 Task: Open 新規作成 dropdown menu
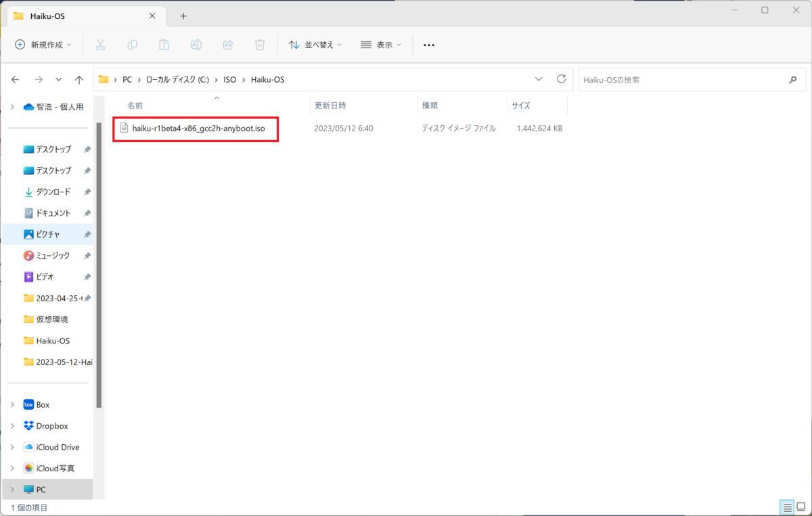point(43,45)
